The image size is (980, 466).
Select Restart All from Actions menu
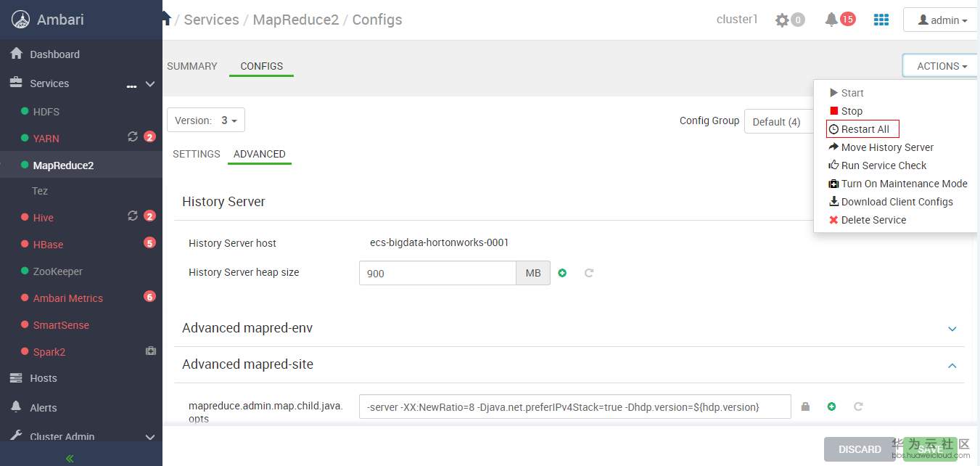[865, 129]
